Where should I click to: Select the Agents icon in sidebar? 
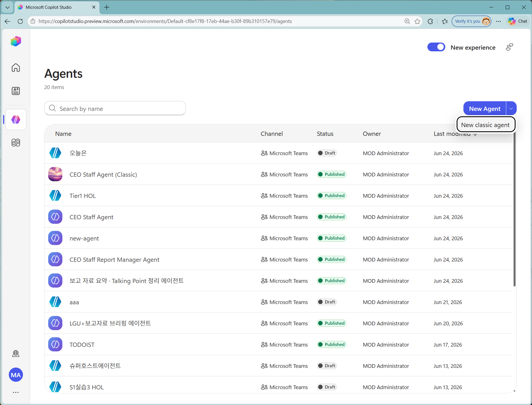pos(16,119)
